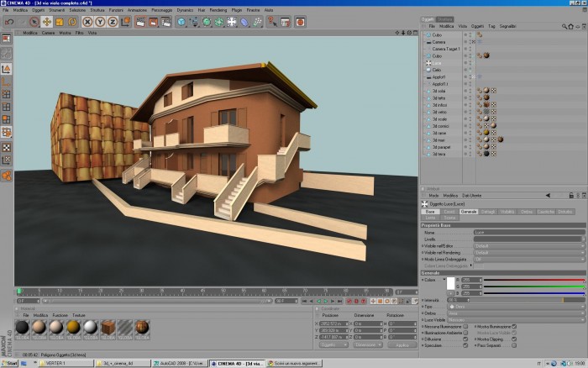This screenshot has height=368, width=588.
Task: Click the attribute manager back arrow
Action: click(548, 196)
